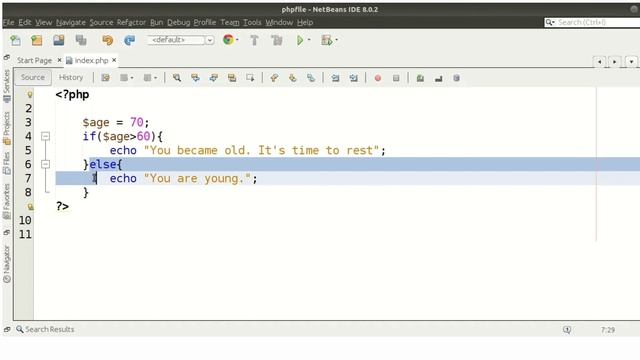The width and height of the screenshot is (640, 360).
Task: Close the index.php tab
Action: click(x=114, y=60)
